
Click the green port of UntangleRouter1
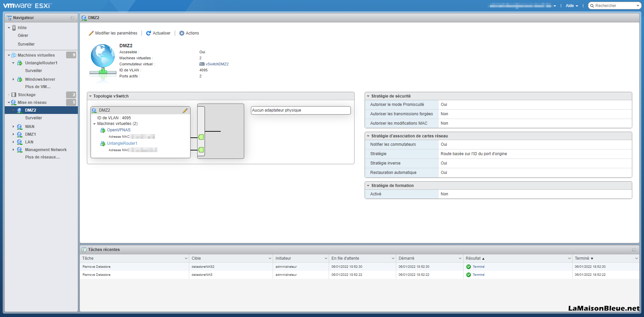pos(201,150)
